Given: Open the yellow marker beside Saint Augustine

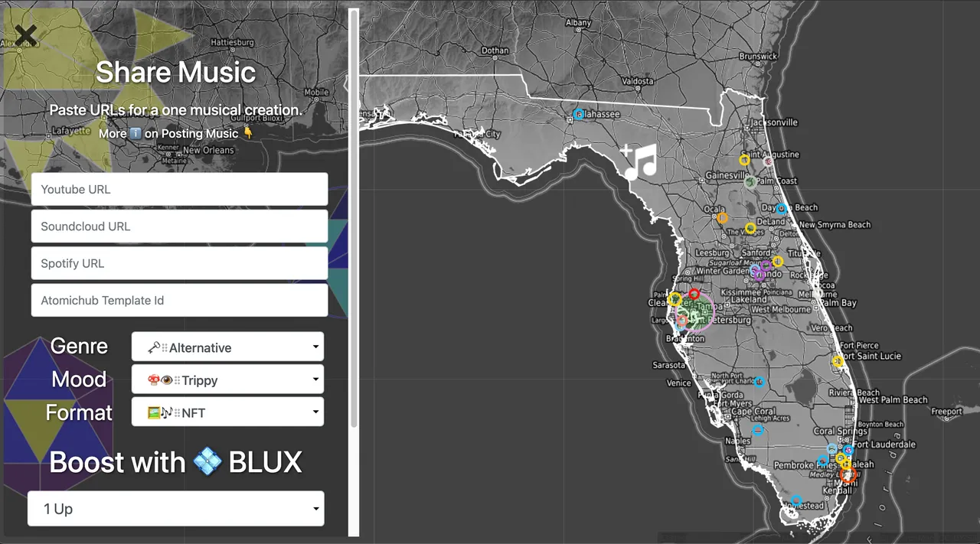Looking at the screenshot, I should pyautogui.click(x=744, y=160).
